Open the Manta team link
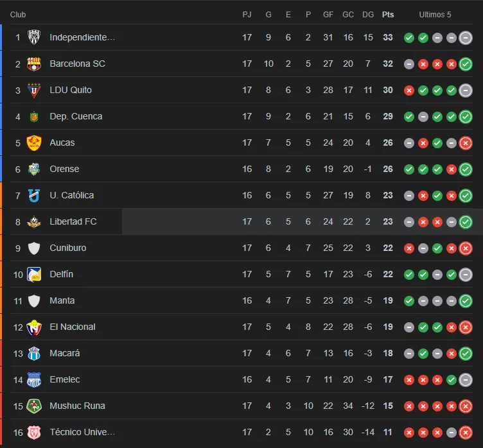The image size is (483, 448). (x=62, y=300)
